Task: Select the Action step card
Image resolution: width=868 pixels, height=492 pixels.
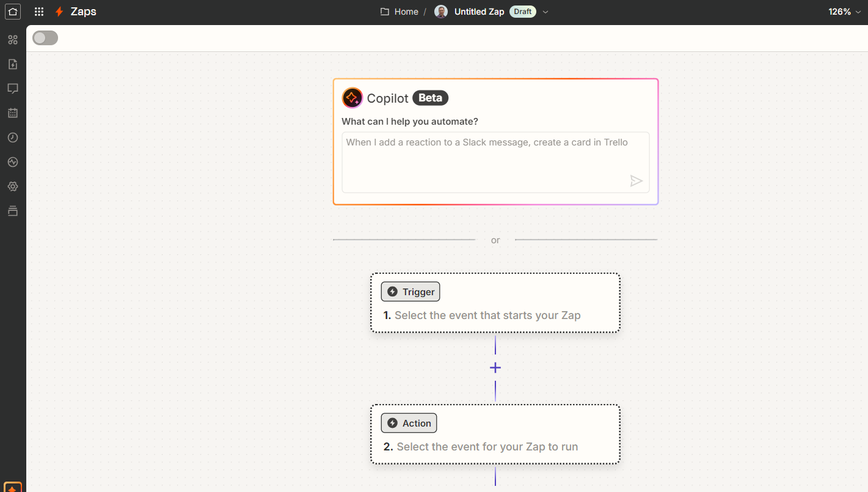Action: (495, 434)
